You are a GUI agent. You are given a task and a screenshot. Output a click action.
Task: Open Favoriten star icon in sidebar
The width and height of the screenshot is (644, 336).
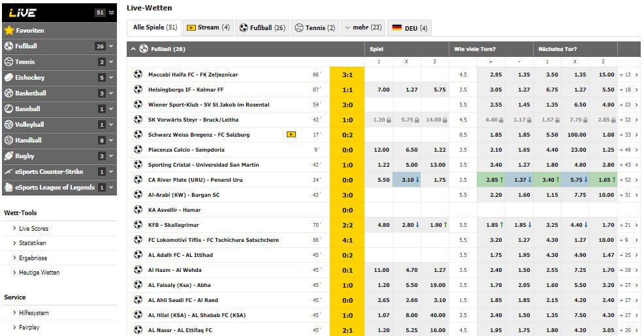[8, 31]
